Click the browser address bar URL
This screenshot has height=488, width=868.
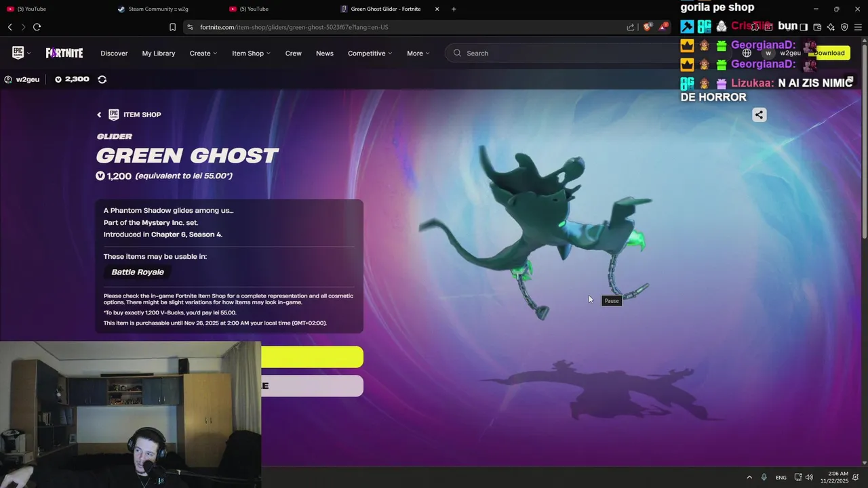coord(294,27)
